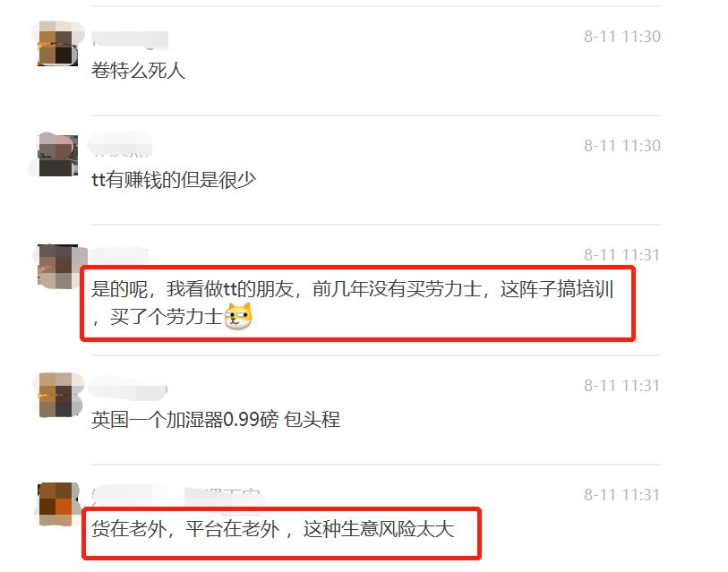Click message starting 是的呢，我看做tt的朋友

[x=353, y=303]
